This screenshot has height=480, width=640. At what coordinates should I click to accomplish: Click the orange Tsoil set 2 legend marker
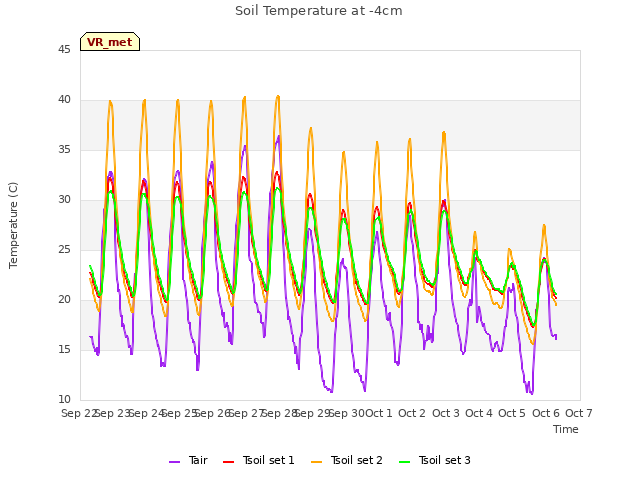[317, 462]
